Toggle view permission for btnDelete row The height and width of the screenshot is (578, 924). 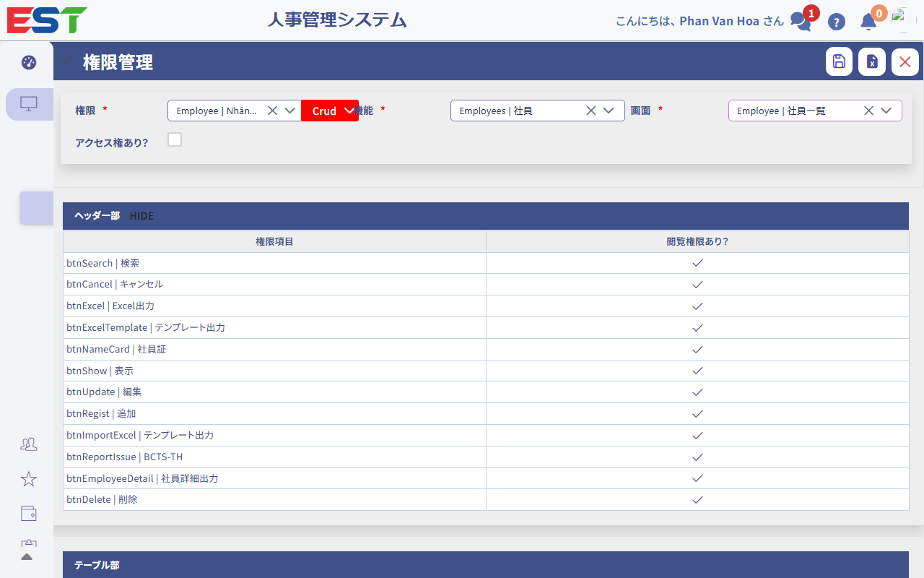click(x=697, y=500)
